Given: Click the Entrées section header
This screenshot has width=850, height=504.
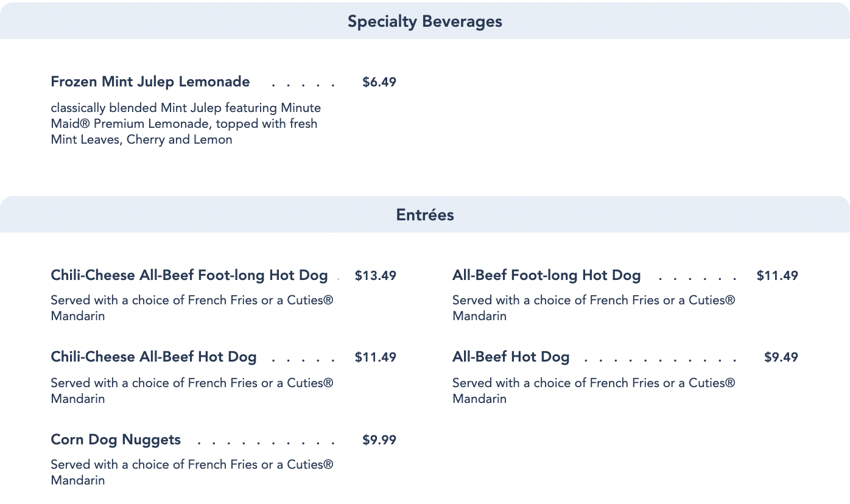Looking at the screenshot, I should (424, 215).
